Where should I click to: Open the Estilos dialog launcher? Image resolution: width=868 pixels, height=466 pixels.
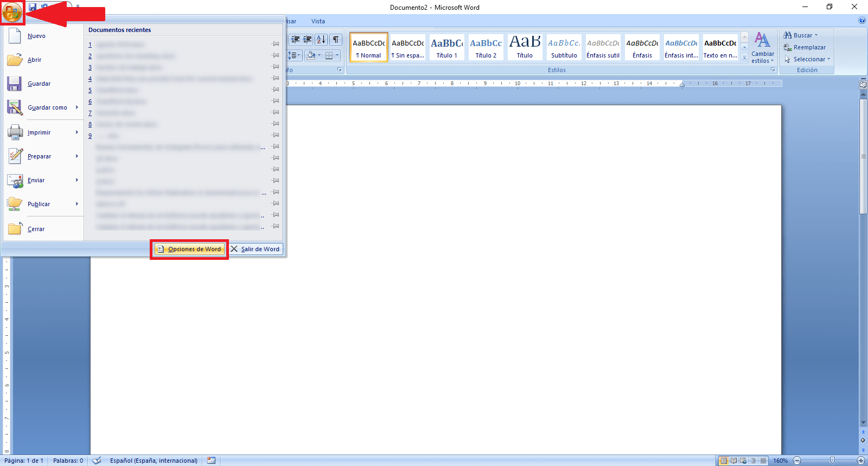coord(773,69)
